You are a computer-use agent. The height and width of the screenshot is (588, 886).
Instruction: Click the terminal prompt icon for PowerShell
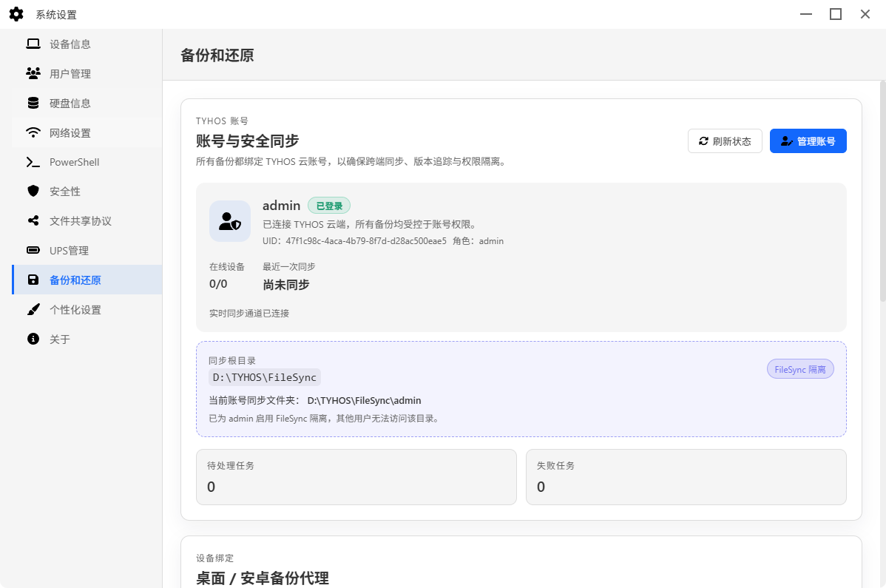click(x=33, y=162)
